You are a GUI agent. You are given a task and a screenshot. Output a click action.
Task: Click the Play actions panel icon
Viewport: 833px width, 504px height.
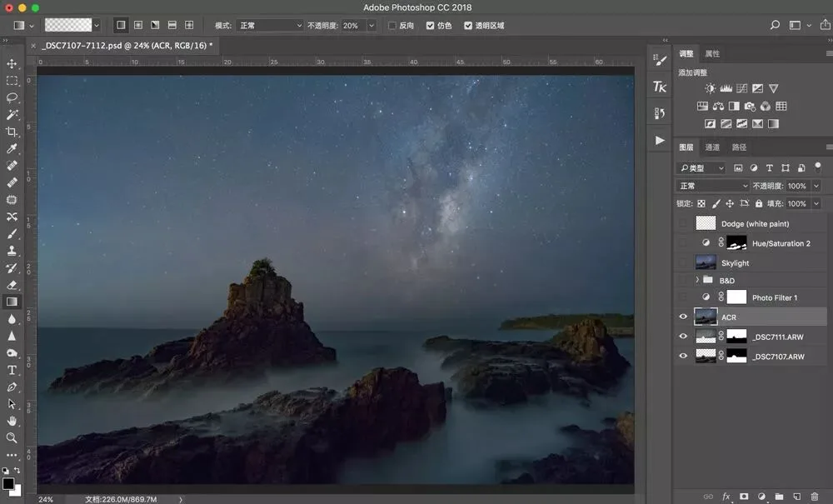click(x=659, y=140)
